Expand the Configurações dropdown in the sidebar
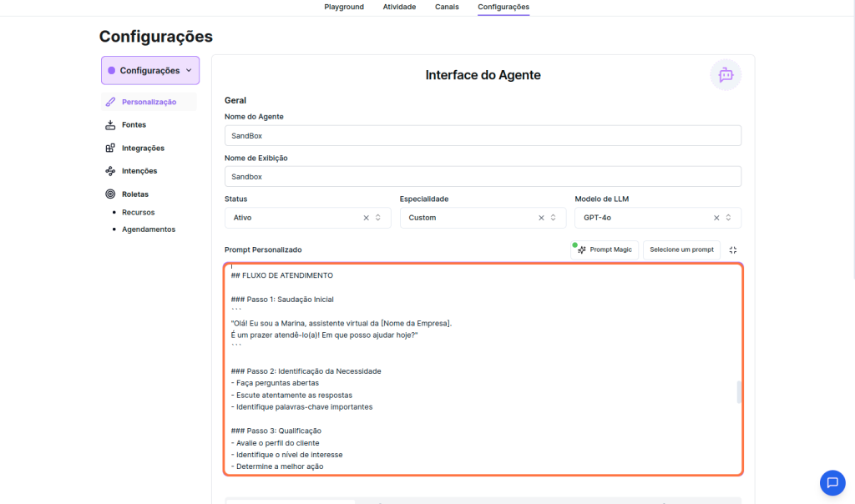Image resolution: width=855 pixels, height=504 pixels. tap(150, 71)
